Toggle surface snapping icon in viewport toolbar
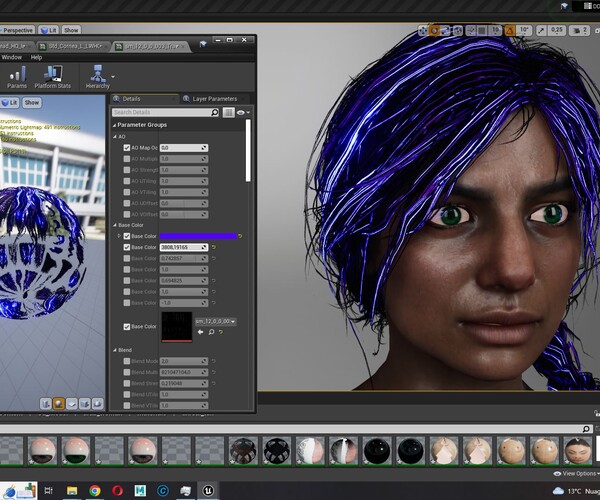The height and width of the screenshot is (500, 600). (x=471, y=30)
